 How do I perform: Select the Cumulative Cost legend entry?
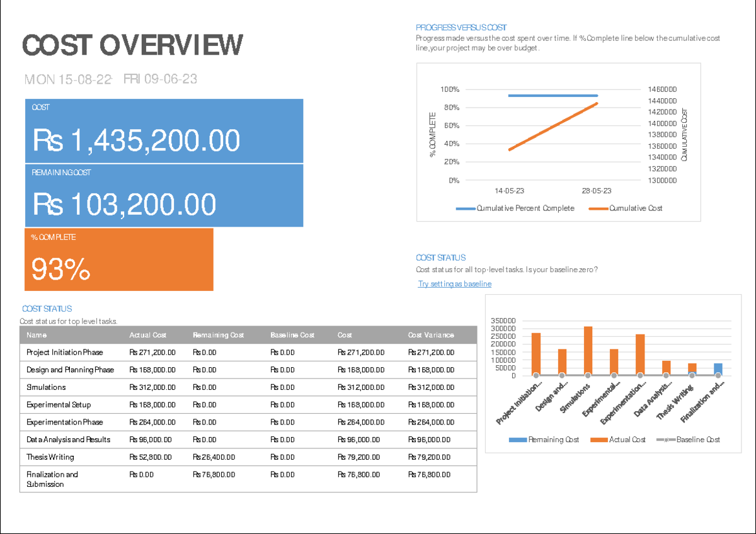(625, 208)
